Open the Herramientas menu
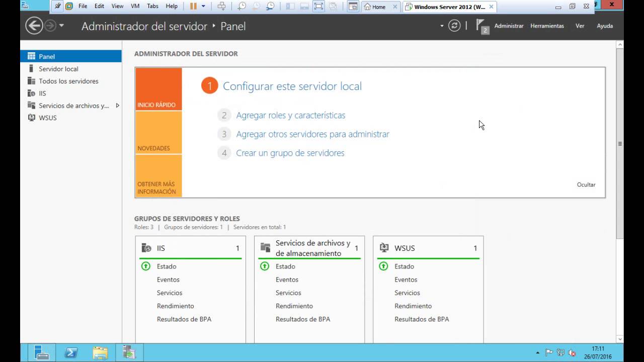Viewport: 644px width, 362px height. [x=547, y=26]
